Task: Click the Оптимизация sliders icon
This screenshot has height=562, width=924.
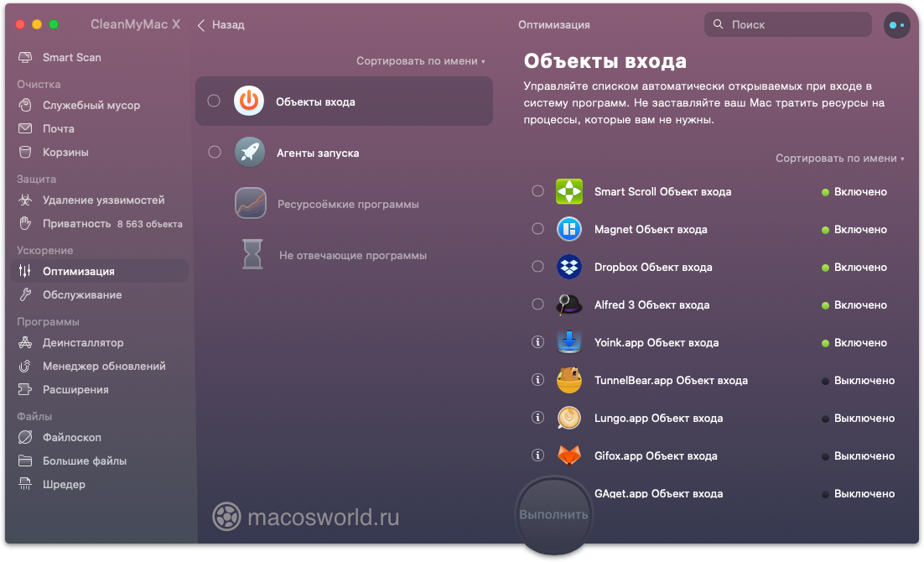Action: click(25, 271)
